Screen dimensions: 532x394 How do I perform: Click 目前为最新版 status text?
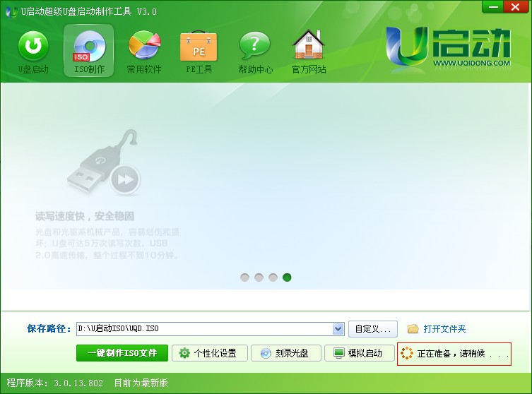[x=141, y=383]
